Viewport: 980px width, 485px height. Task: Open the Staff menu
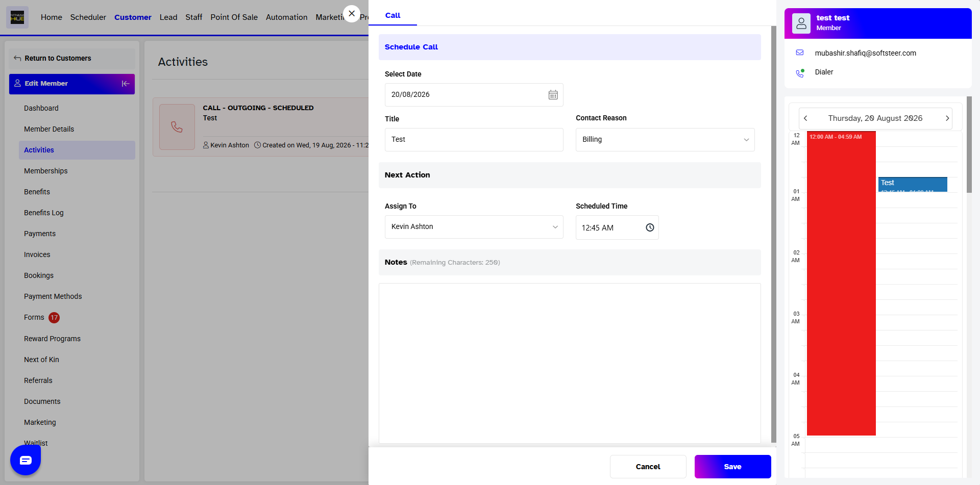coord(194,17)
